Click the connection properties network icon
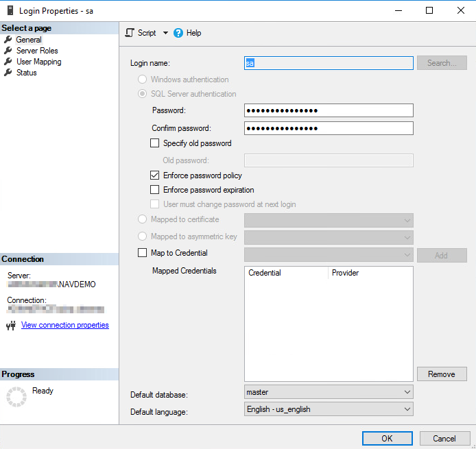Screen dimensions: 476x449 pos(10,326)
